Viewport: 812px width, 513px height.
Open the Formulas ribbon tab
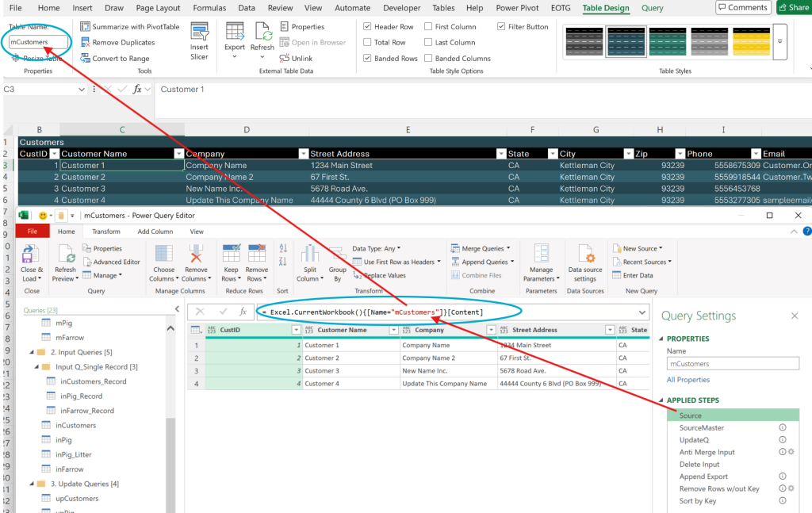point(209,8)
